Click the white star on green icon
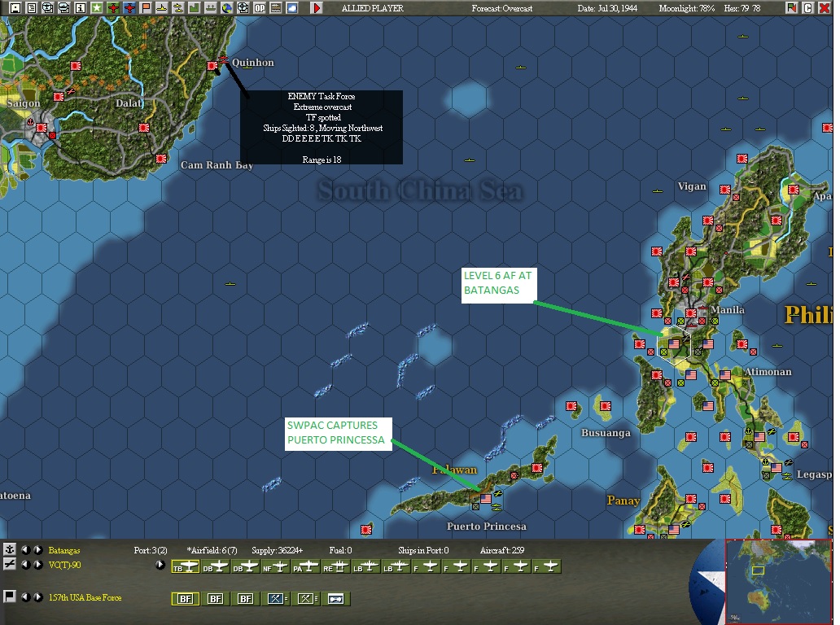The height and width of the screenshot is (625, 840). (97, 8)
